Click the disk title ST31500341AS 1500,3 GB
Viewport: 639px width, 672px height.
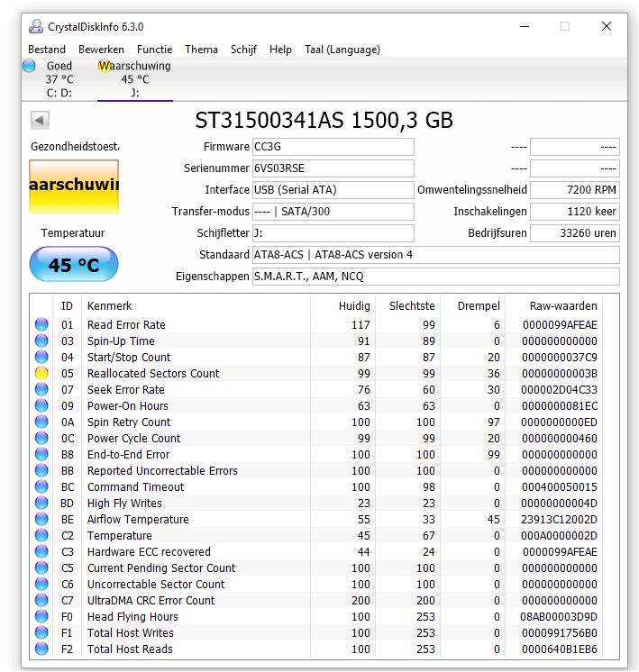(x=324, y=120)
